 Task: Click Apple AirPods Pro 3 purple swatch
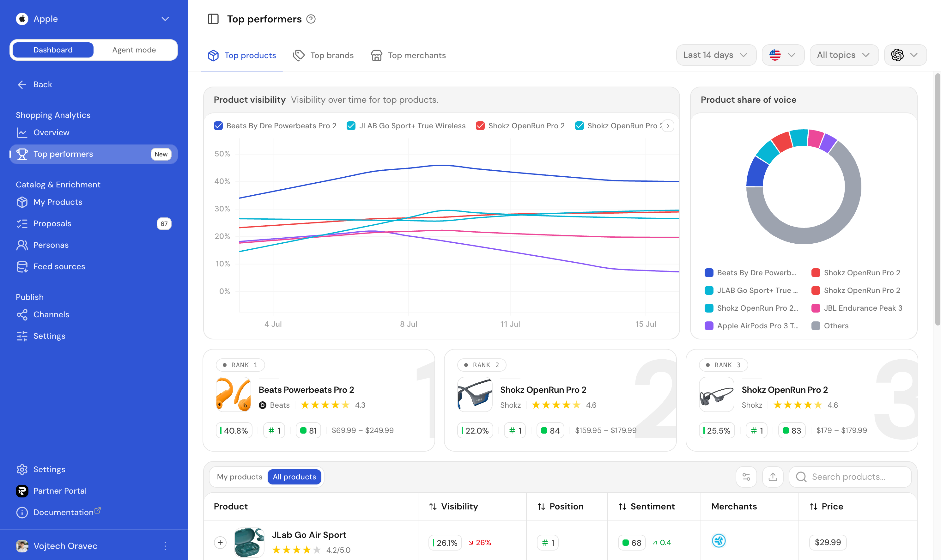pos(708,326)
